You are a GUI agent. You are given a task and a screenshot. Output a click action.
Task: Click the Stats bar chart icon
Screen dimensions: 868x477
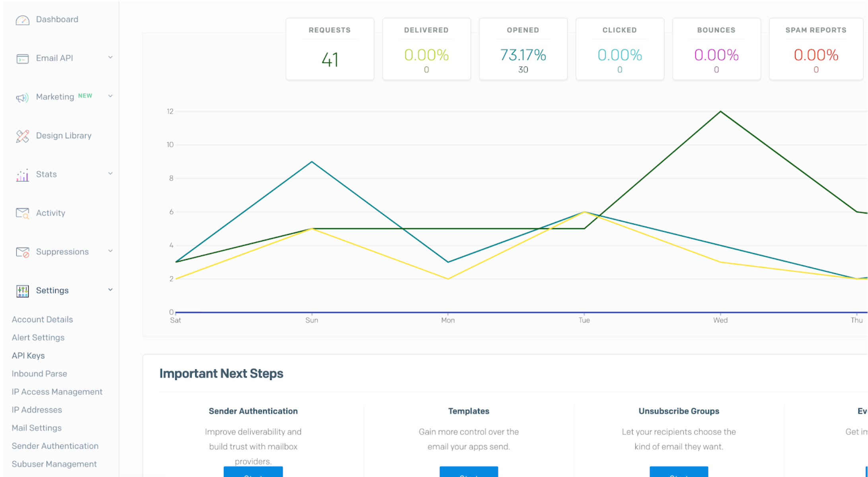[22, 175]
